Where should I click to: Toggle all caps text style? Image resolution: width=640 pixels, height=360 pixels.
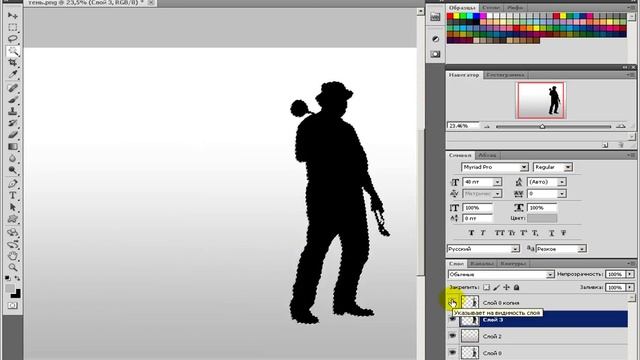tap(500, 233)
